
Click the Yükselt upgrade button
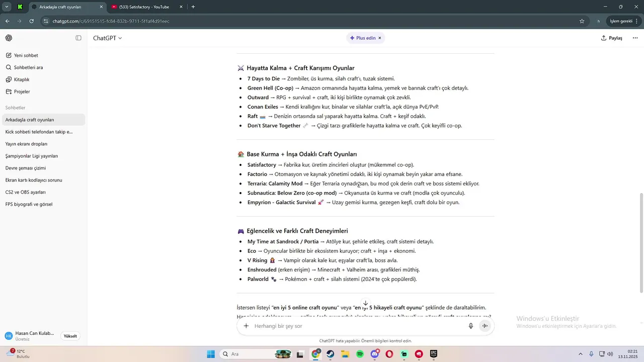[70, 336]
